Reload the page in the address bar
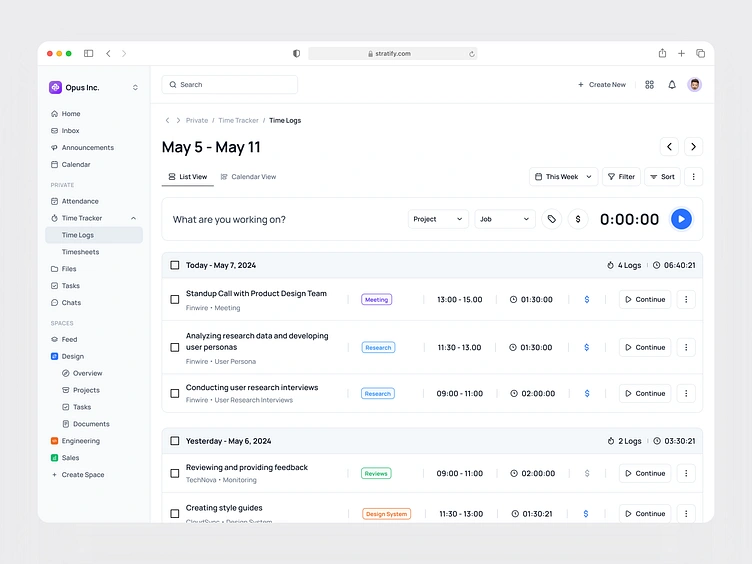Screen dimensions: 752x564 point(472,54)
